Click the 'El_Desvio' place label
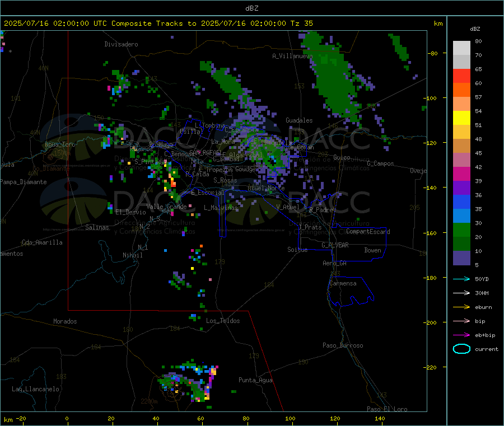Image resolution: width=504 pixels, height=426 pixels. 130,212
